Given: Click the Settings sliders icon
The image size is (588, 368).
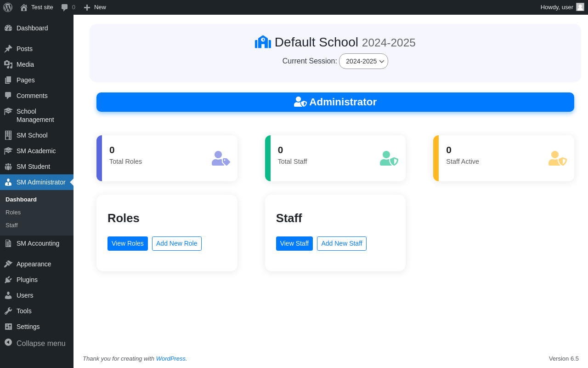Looking at the screenshot, I should 8,327.
